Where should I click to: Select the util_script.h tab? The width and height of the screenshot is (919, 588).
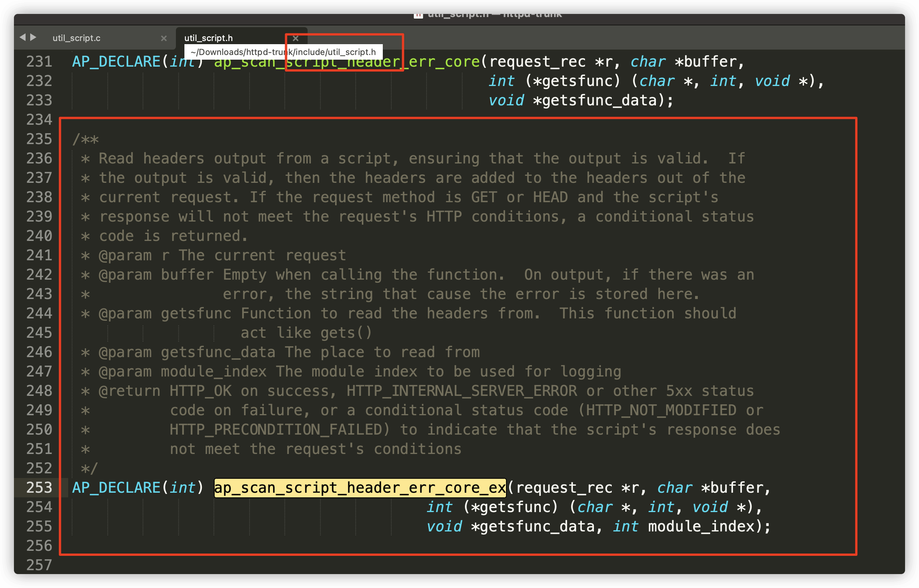[208, 38]
